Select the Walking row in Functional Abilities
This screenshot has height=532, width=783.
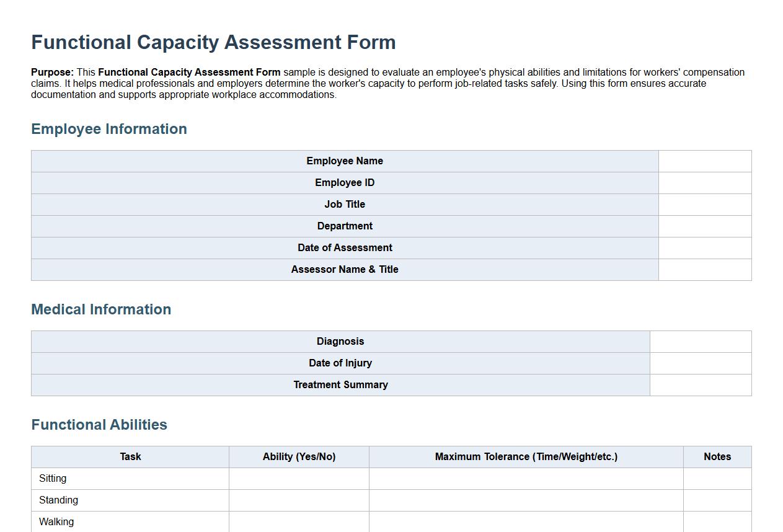56,521
